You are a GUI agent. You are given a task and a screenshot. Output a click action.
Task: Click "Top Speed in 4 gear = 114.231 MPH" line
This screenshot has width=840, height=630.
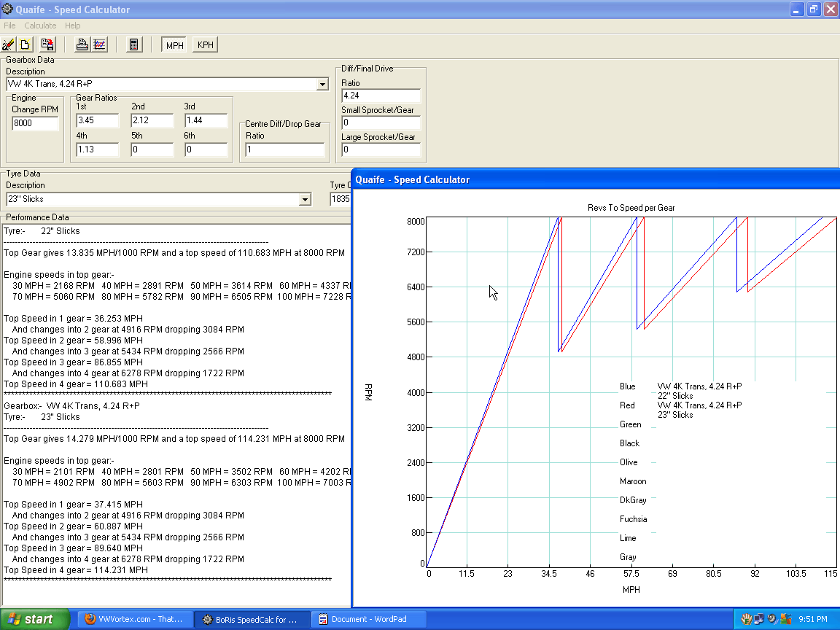click(76, 570)
